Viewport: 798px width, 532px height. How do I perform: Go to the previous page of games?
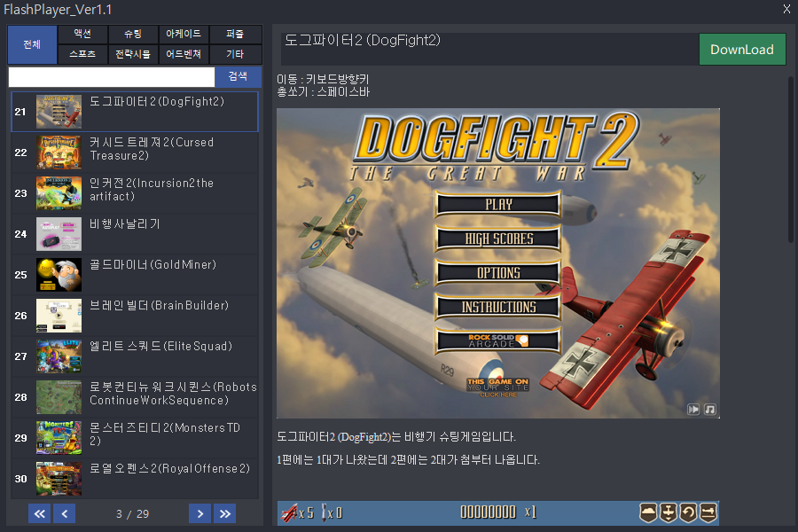tap(65, 513)
